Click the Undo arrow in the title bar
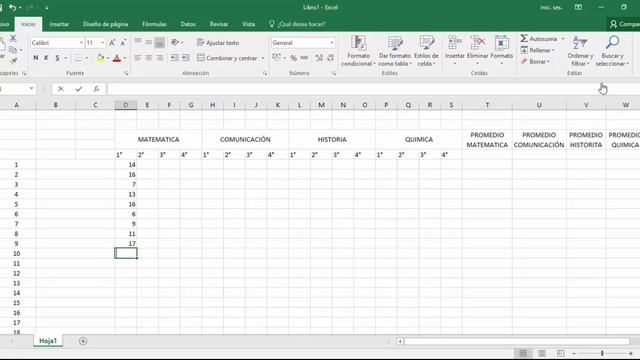This screenshot has width=640, height=360. click(12, 7)
